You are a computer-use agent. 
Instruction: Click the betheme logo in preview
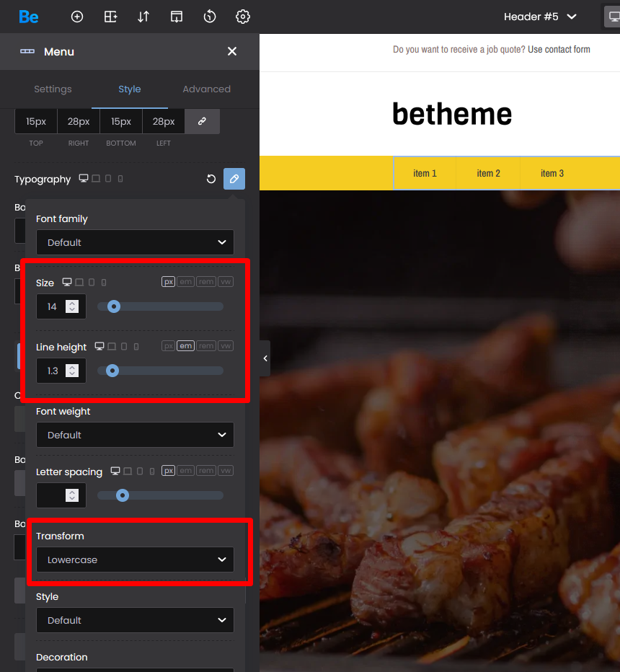pos(452,114)
